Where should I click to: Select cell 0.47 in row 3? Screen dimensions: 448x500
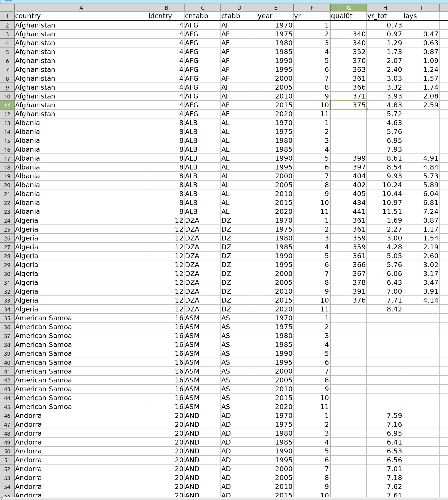[x=421, y=34]
